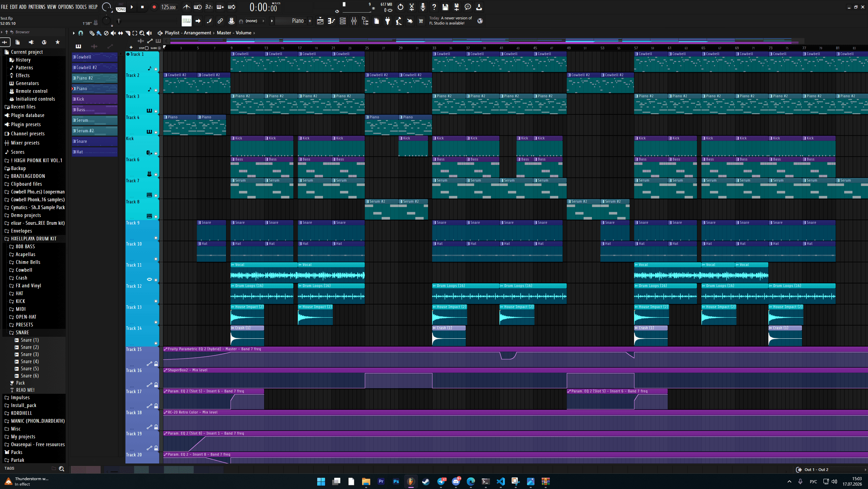Open the OPTIONS menu
The width and height of the screenshot is (868, 489).
[66, 7]
